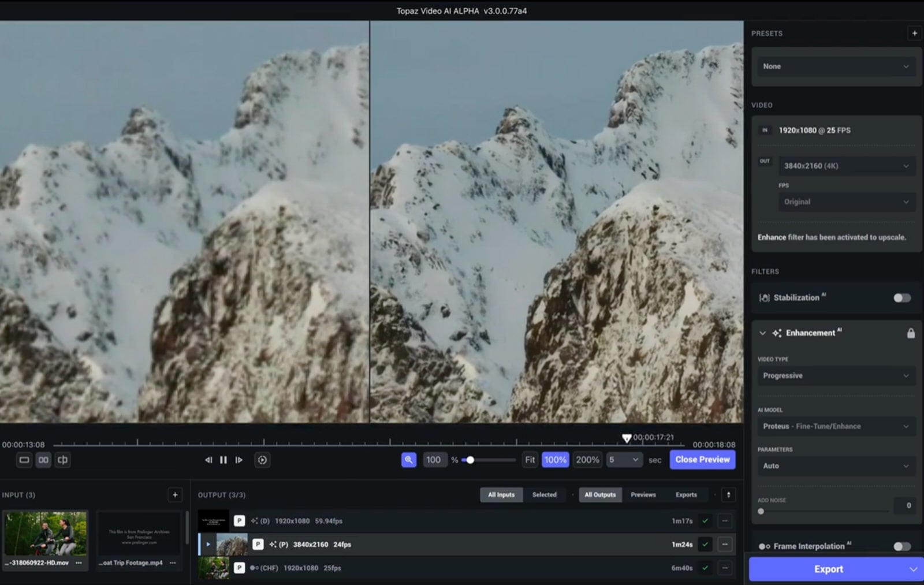Collapse the Enhancement section chevron
Viewport: 924px width, 585px height.
(762, 333)
